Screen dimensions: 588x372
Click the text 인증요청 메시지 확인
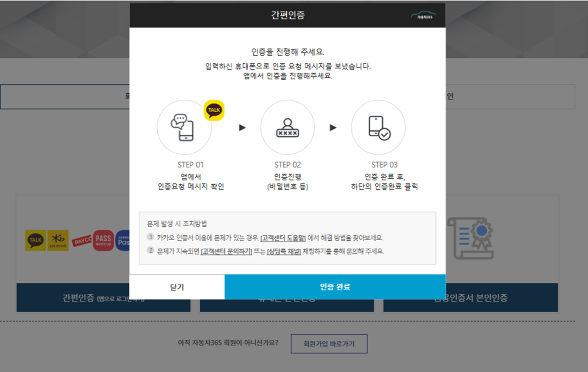191,187
